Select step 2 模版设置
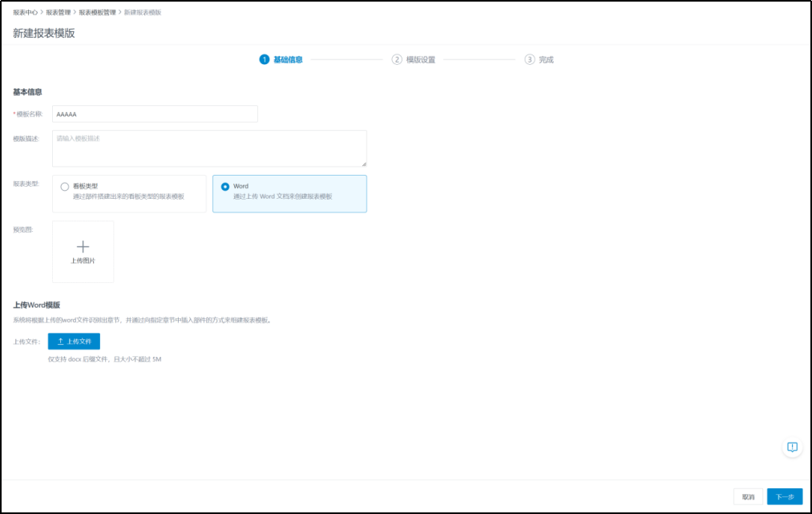Viewport: 812px width, 514px height. point(414,59)
